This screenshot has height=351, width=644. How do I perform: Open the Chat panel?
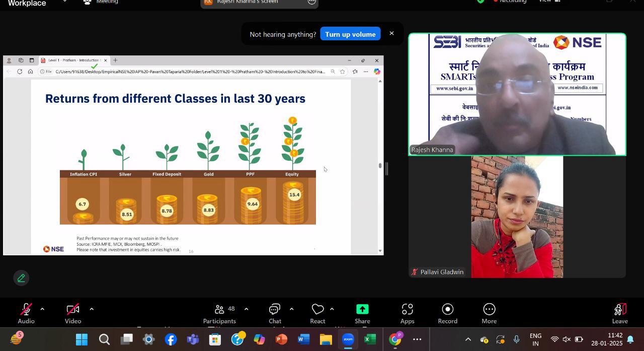click(275, 313)
